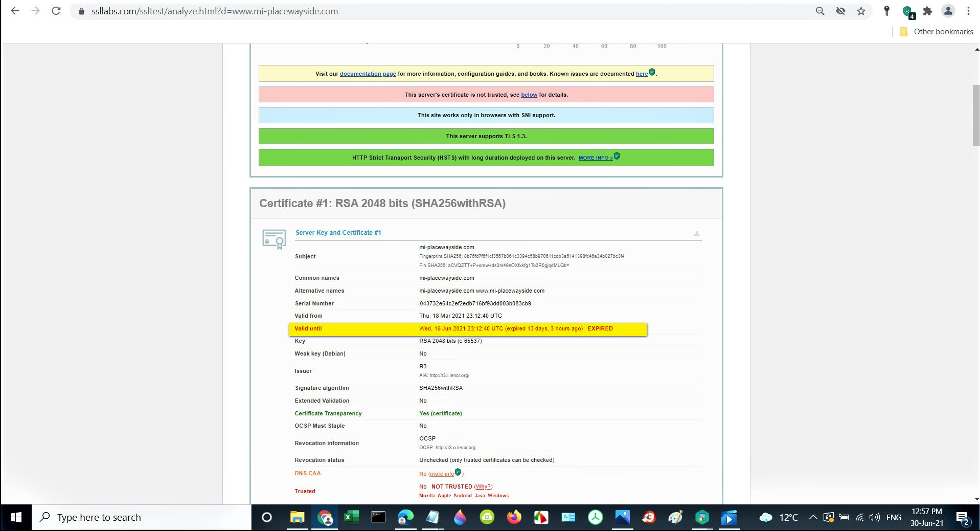Open the 'Why?' not trusted link
The image size is (980, 531).
(x=483, y=486)
